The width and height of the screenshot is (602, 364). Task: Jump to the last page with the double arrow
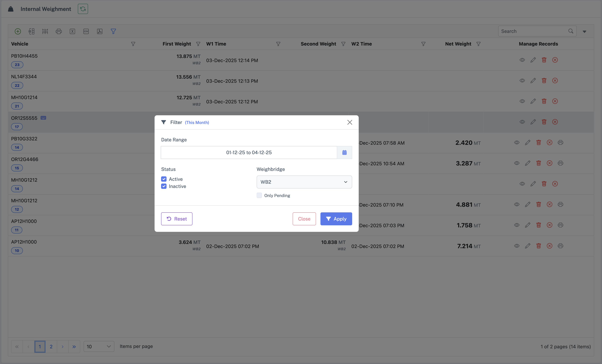74,346
